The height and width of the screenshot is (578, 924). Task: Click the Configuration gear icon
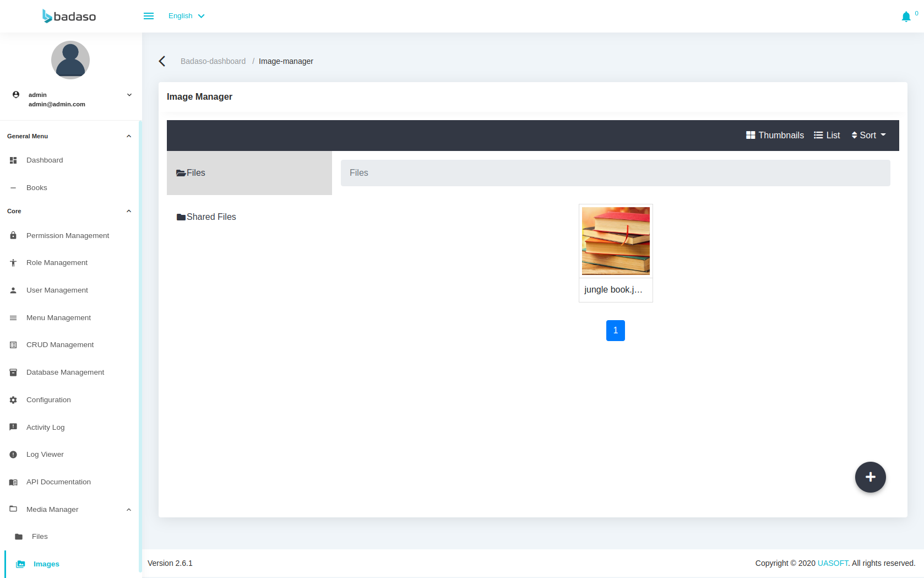(13, 400)
